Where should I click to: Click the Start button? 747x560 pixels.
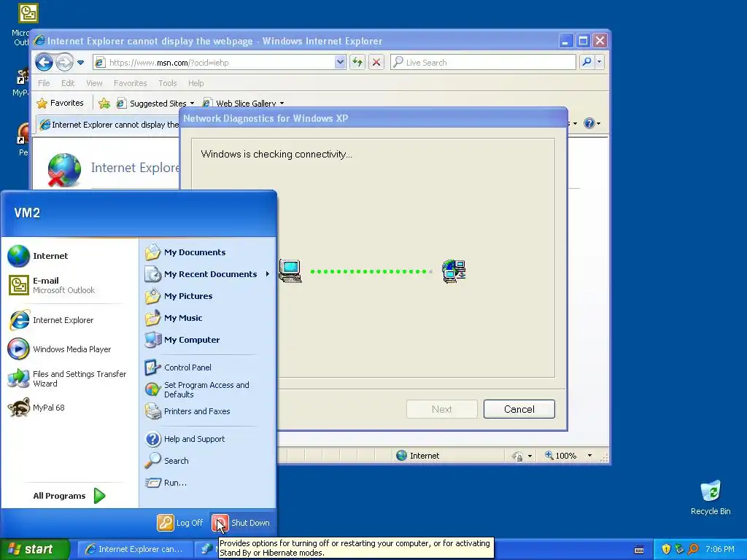click(34, 549)
